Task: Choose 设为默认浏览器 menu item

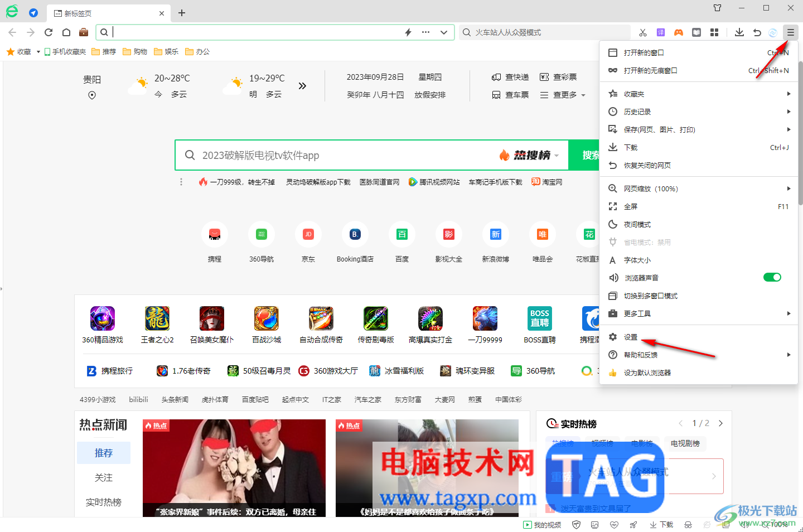Action: click(699, 373)
